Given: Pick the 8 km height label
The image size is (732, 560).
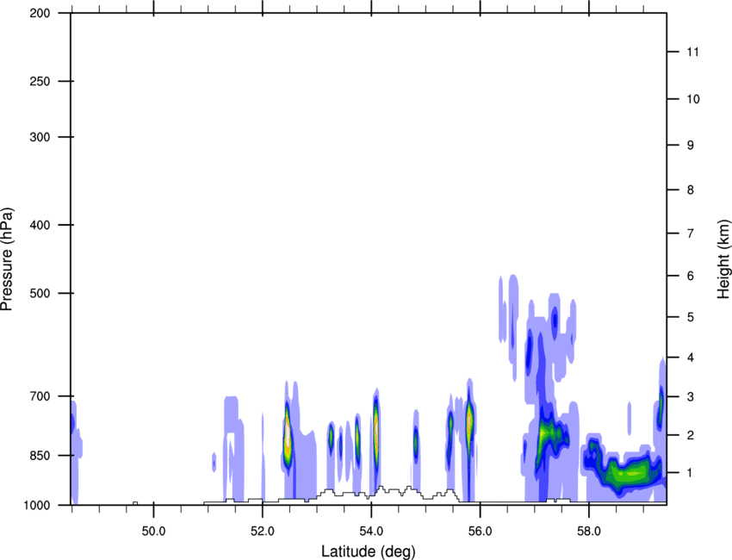Looking at the screenshot, I should pos(691,190).
